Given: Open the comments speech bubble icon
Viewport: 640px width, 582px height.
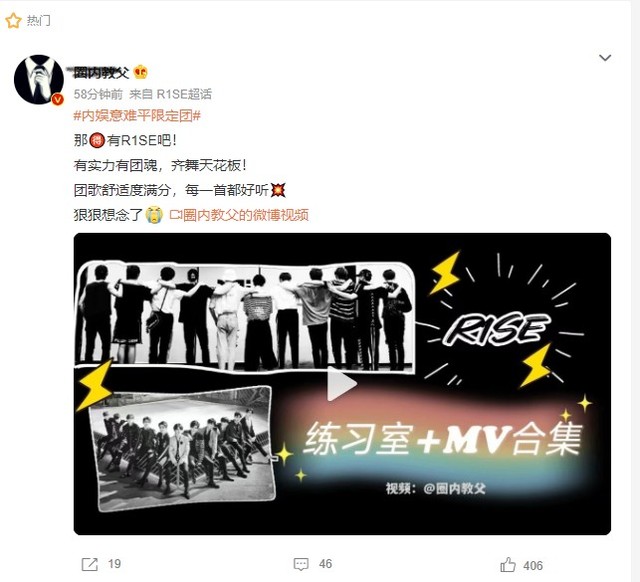Looking at the screenshot, I should 301,564.
